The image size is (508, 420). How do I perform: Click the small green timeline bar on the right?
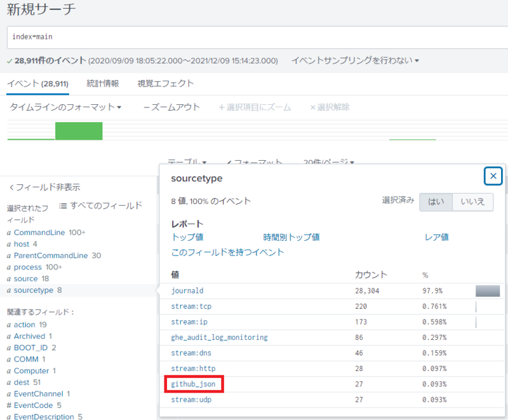(x=412, y=140)
